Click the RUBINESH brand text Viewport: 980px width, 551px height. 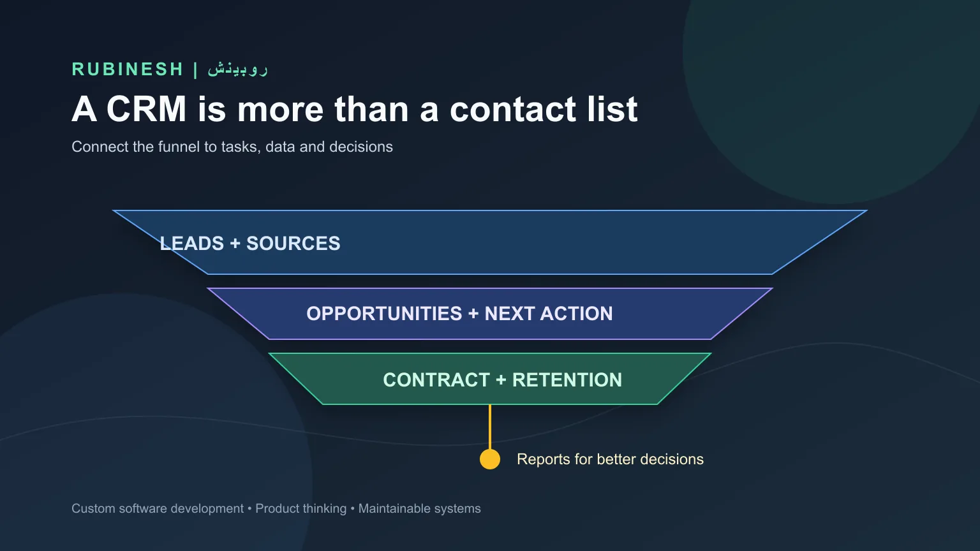(128, 69)
